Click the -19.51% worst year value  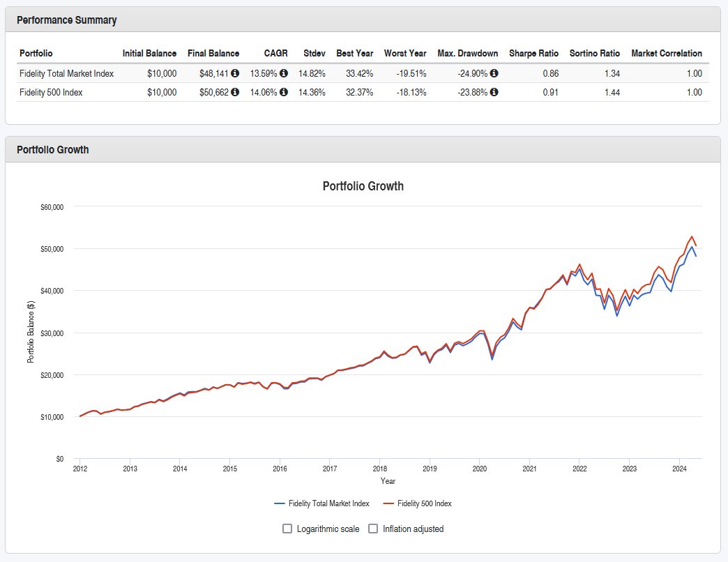411,73
